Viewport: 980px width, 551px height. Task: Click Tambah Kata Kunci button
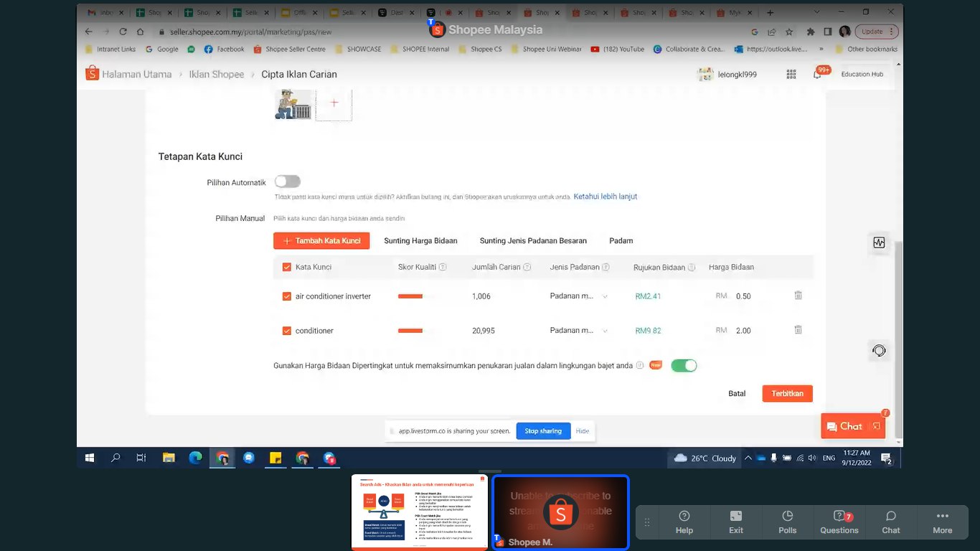tap(321, 240)
